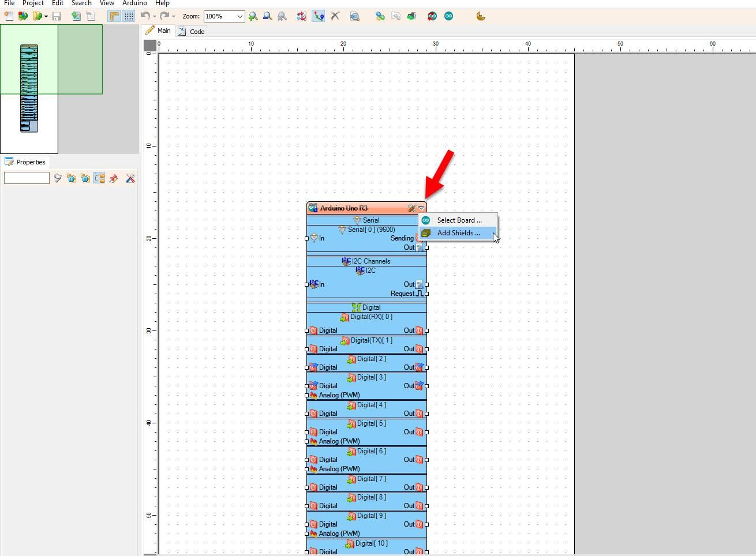This screenshot has width=756, height=556.
Task: Create a new project
Action: coord(9,16)
